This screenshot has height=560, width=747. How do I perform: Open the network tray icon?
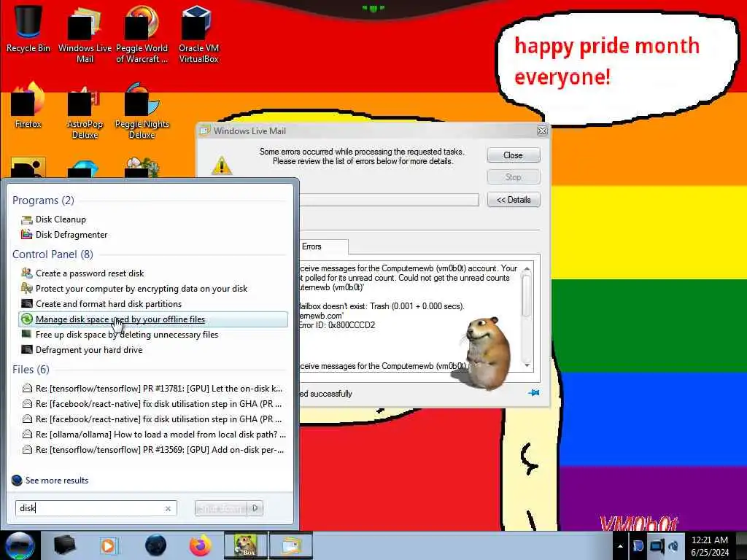(x=656, y=546)
